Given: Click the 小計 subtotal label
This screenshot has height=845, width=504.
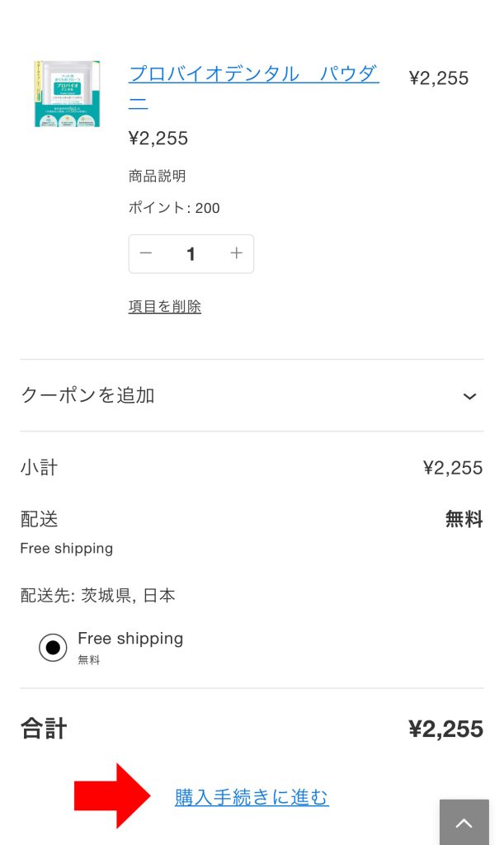Looking at the screenshot, I should coord(39,468).
